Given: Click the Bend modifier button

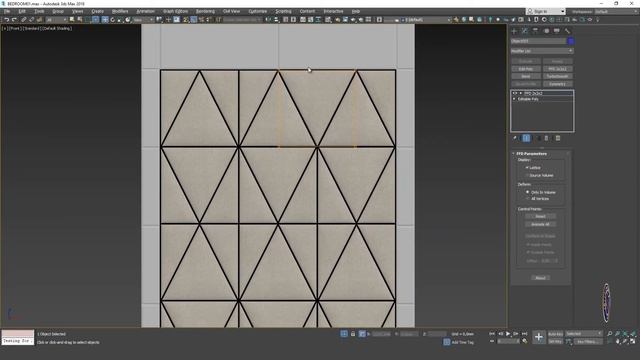Looking at the screenshot, I should pyautogui.click(x=526, y=76).
